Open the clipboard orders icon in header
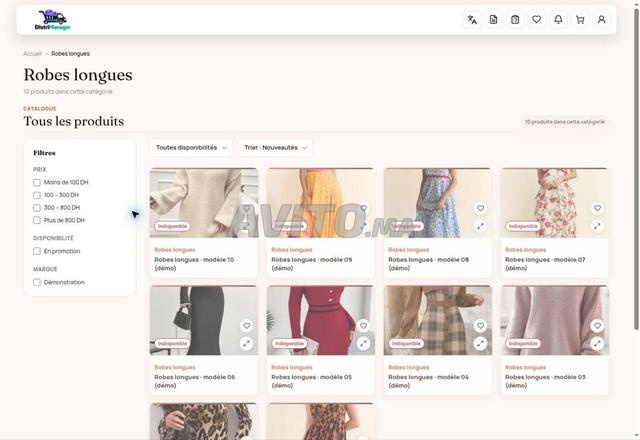The height and width of the screenshot is (440, 640). tap(515, 20)
